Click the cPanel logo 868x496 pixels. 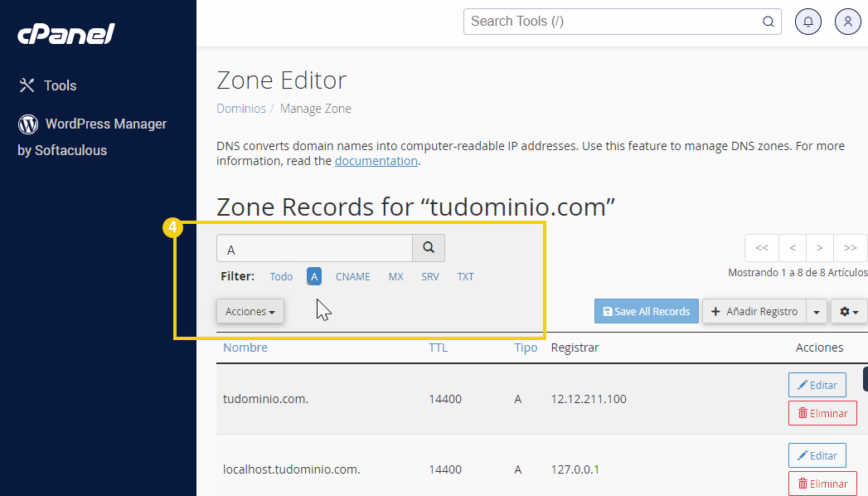tap(65, 34)
